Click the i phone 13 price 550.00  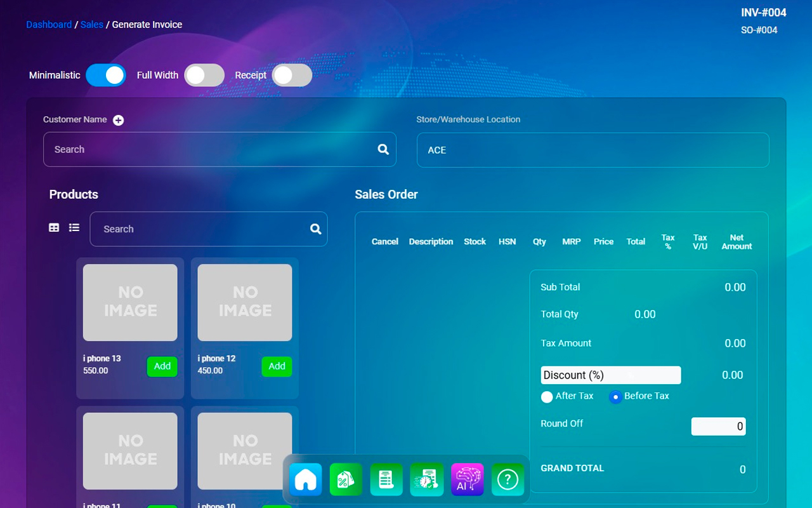pyautogui.click(x=96, y=371)
